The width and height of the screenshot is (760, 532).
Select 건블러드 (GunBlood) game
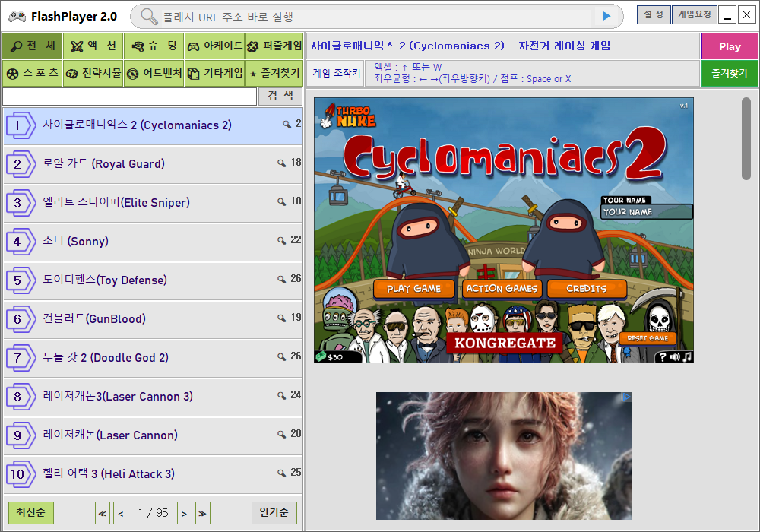tap(153, 320)
